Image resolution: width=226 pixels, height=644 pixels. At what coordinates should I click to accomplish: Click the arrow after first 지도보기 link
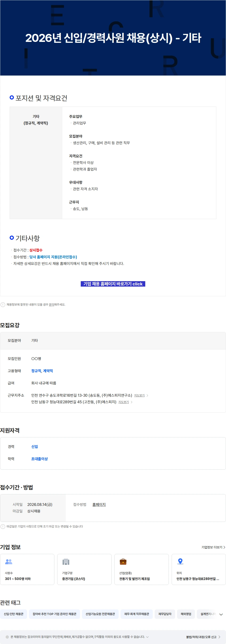click(147, 395)
